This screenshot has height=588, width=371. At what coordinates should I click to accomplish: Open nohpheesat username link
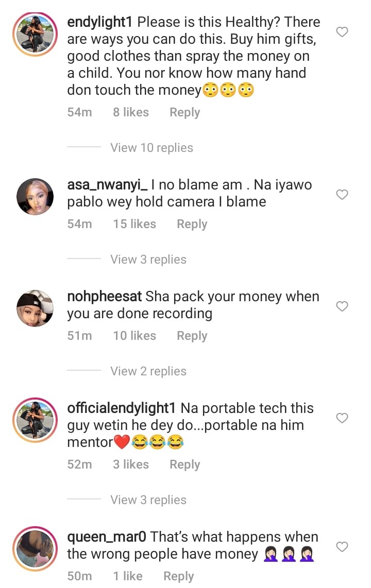105,297
